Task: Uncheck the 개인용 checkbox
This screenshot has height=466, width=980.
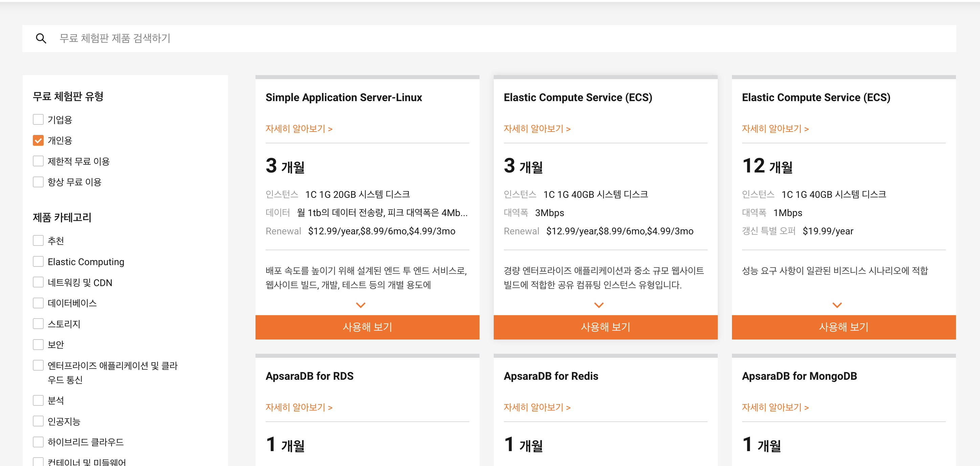Action: tap(38, 141)
